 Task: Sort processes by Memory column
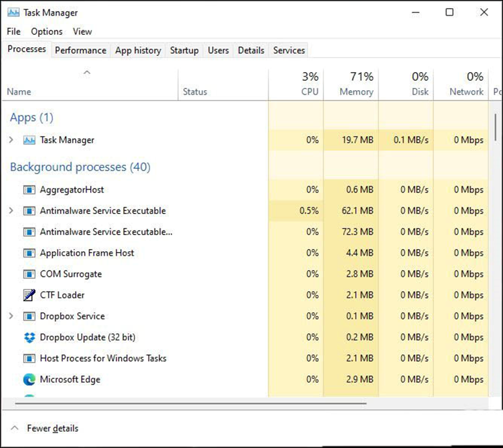[355, 84]
